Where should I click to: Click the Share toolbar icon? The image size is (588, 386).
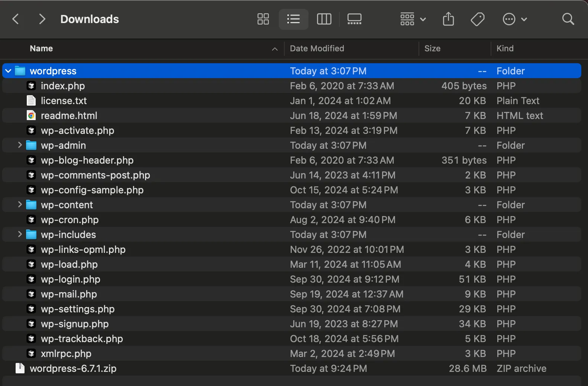448,19
